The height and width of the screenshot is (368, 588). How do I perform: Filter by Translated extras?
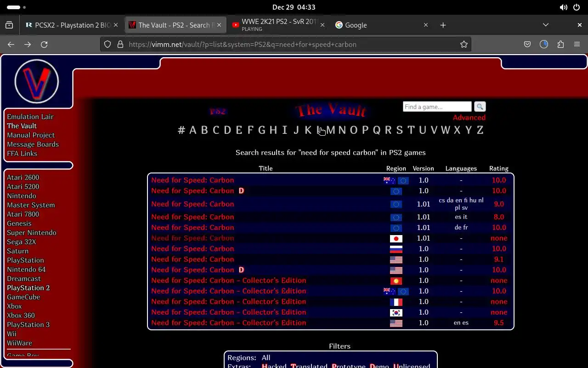309,366
